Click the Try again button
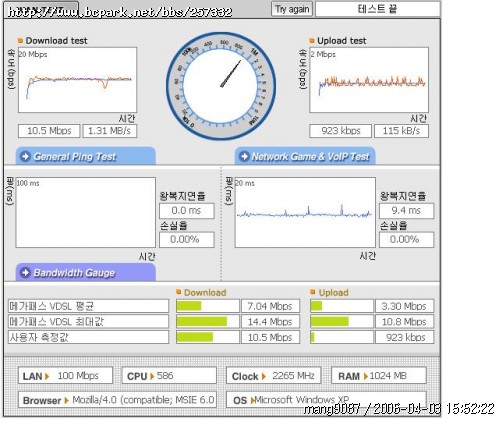The width and height of the screenshot is (500, 422). pos(292,9)
